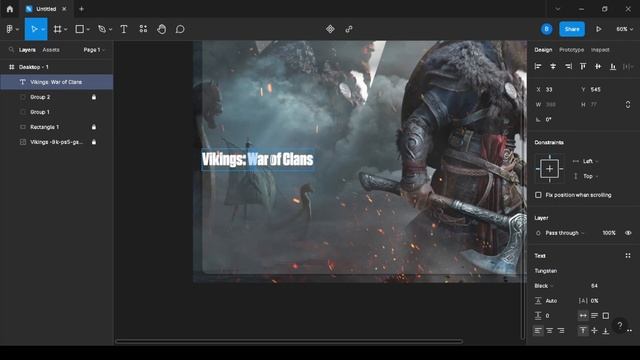
Task: Toggle layer visibility eye icon
Action: [628, 233]
